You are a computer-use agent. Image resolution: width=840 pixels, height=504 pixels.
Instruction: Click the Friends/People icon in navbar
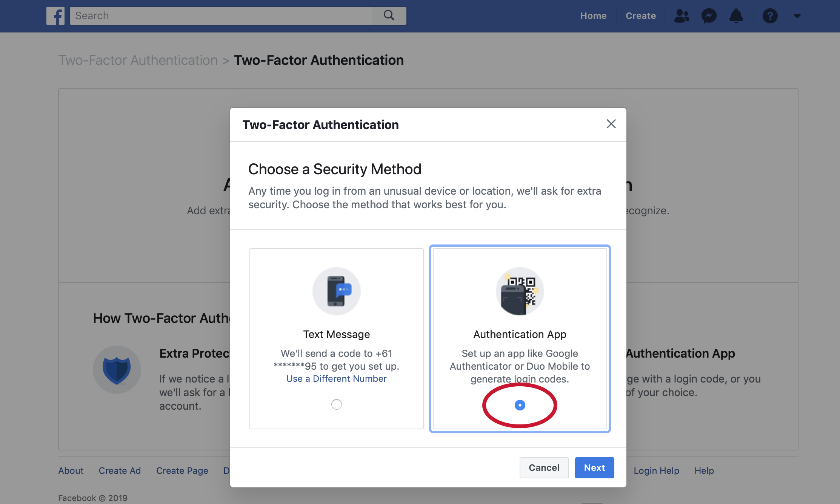pyautogui.click(x=681, y=15)
